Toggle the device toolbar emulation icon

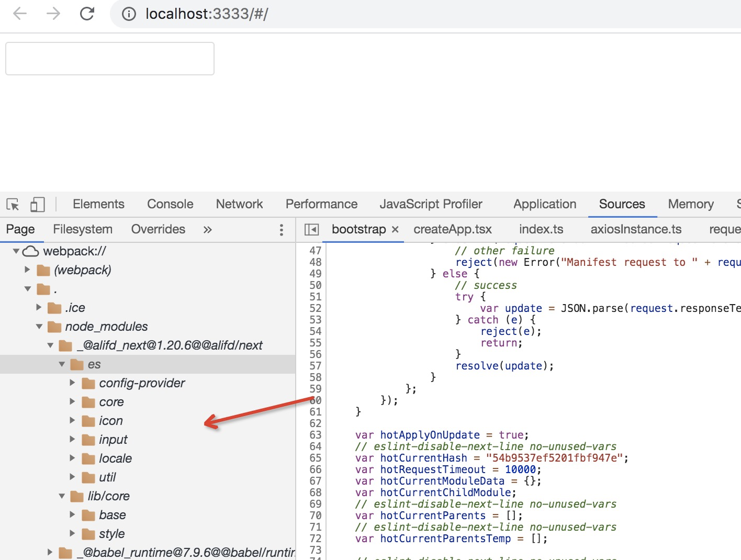click(x=37, y=204)
